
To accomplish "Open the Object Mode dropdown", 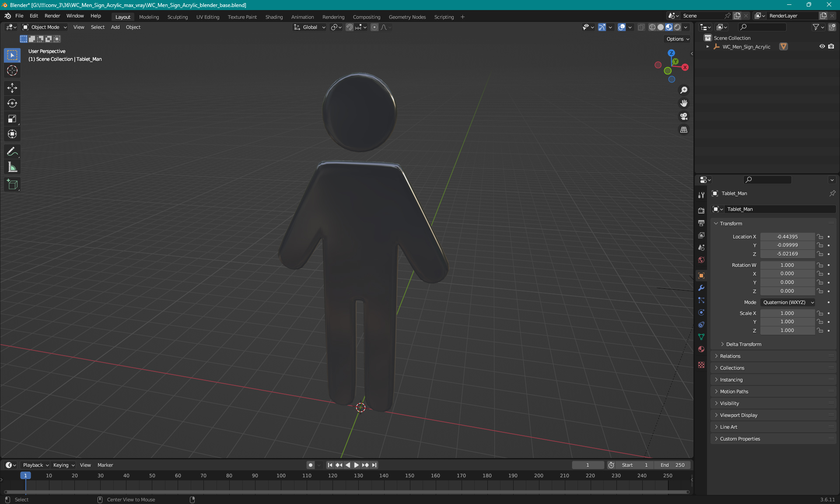I will (x=45, y=27).
